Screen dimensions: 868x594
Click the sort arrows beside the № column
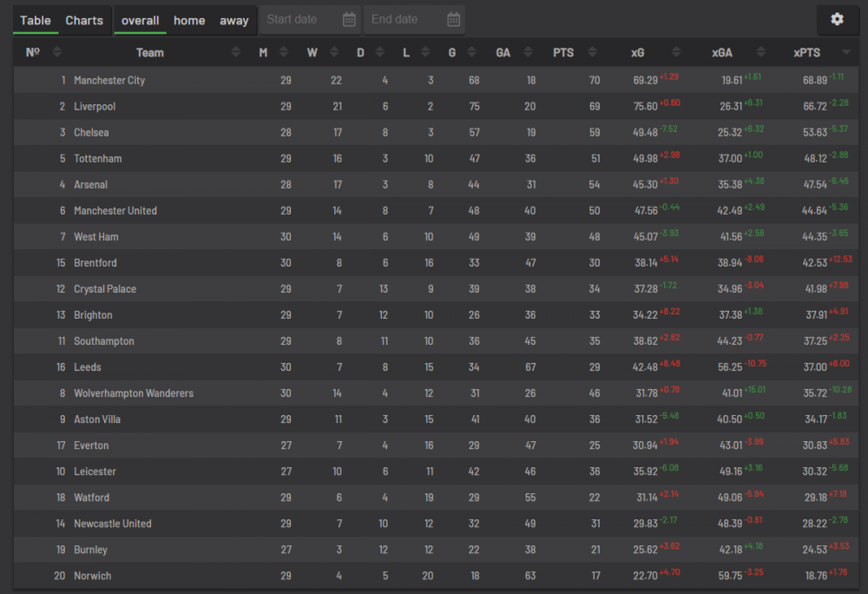(57, 53)
